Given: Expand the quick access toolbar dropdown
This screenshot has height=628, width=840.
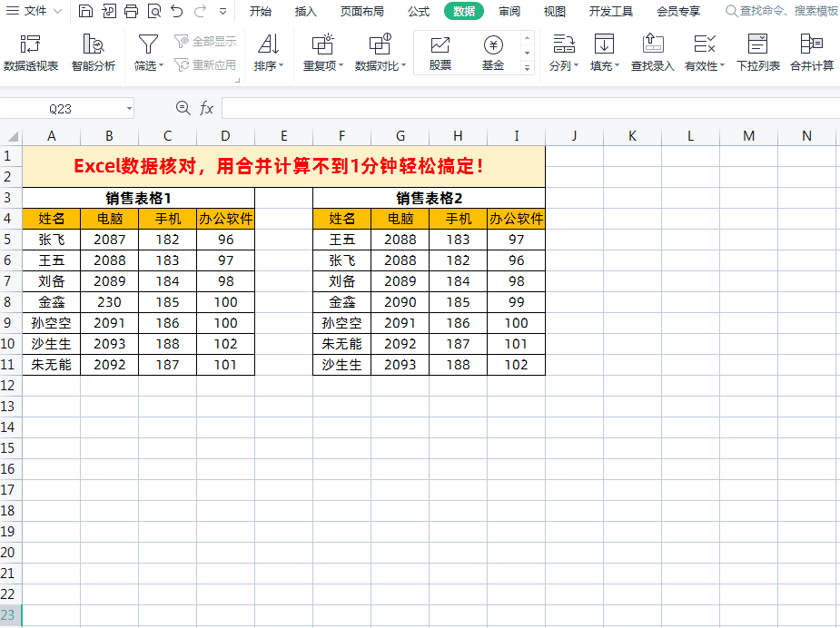Looking at the screenshot, I should [x=222, y=11].
